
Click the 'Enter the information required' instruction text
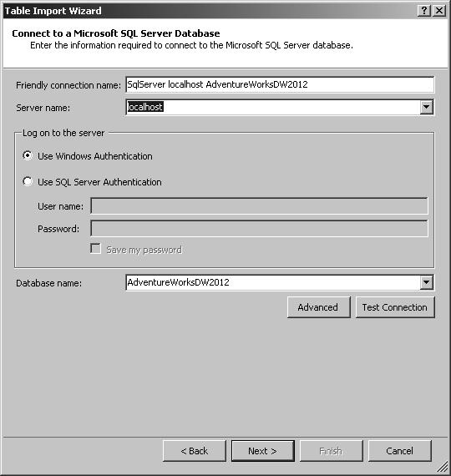click(x=191, y=45)
